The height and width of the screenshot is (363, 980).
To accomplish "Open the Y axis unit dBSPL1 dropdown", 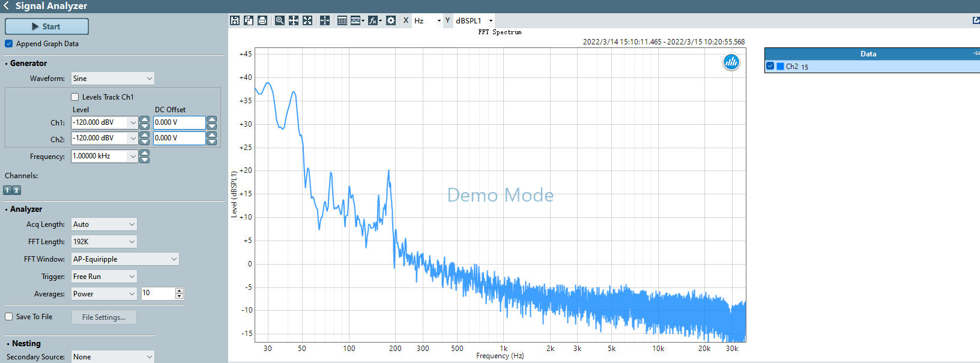I will pos(474,20).
